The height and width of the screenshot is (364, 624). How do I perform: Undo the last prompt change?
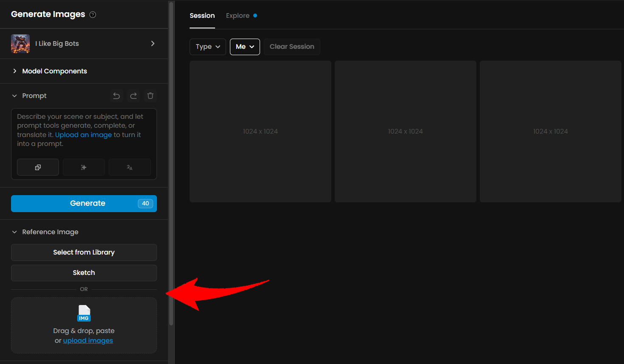(x=116, y=96)
